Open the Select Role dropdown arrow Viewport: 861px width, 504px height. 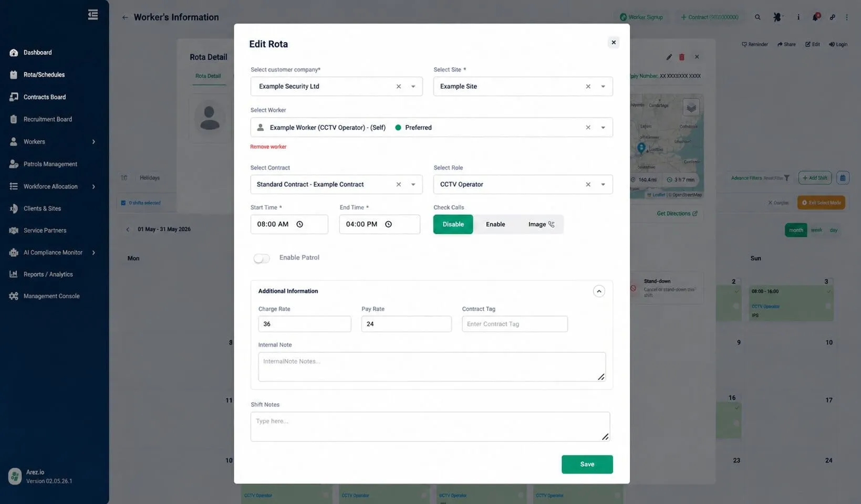coord(603,184)
